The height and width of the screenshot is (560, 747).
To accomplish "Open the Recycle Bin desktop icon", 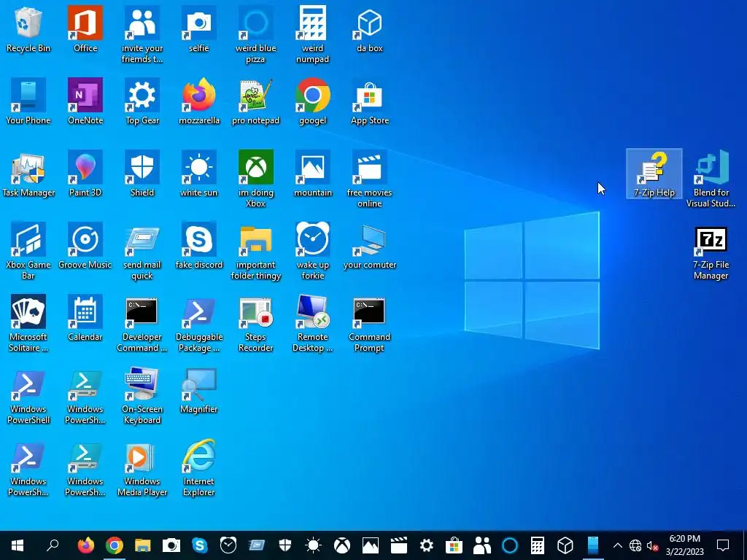I will 28,29.
